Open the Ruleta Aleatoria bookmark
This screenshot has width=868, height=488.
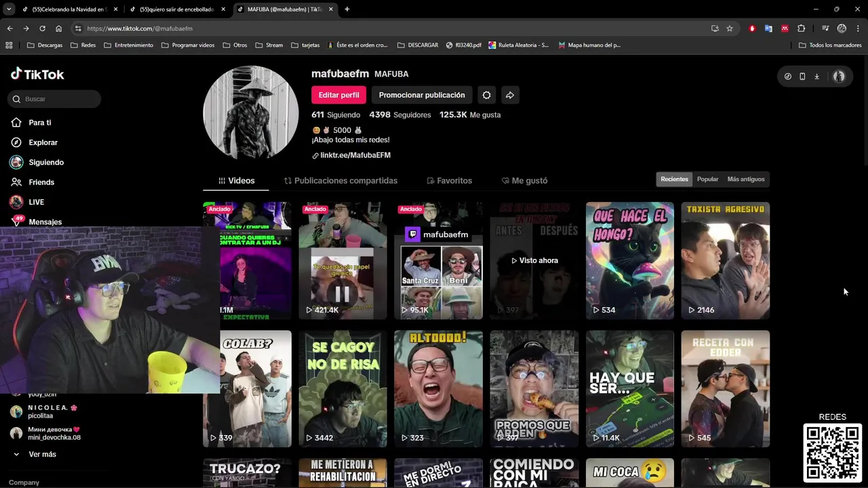(519, 45)
